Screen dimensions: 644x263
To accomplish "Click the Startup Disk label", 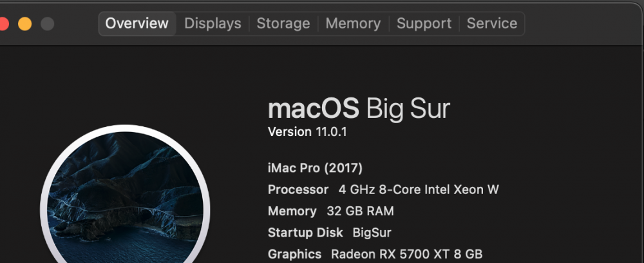I will pyautogui.click(x=305, y=233).
